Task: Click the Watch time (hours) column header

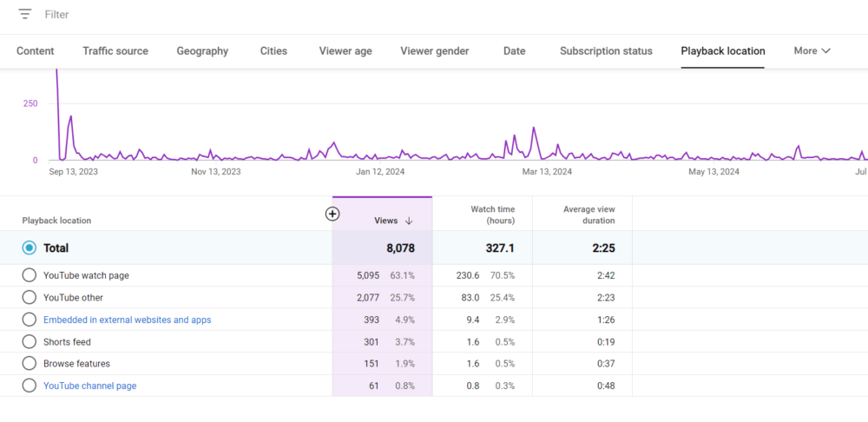Action: tap(492, 214)
